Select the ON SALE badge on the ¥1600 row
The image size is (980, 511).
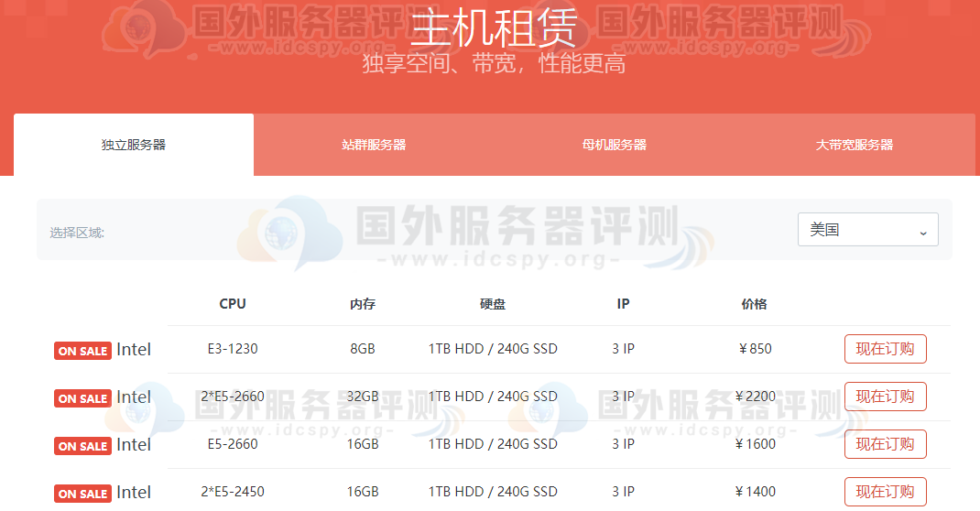click(x=82, y=446)
